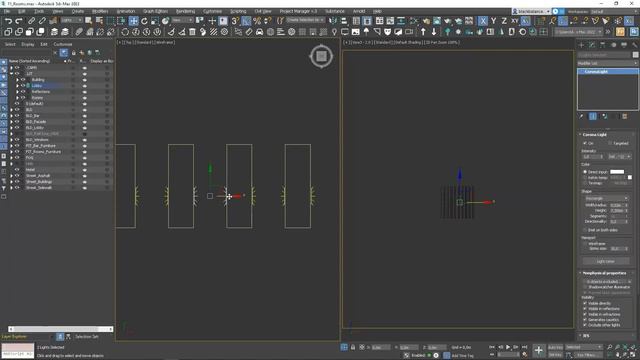640x360 pixels.
Task: Toggle the Occlude other lights checkbox
Action: click(585, 325)
